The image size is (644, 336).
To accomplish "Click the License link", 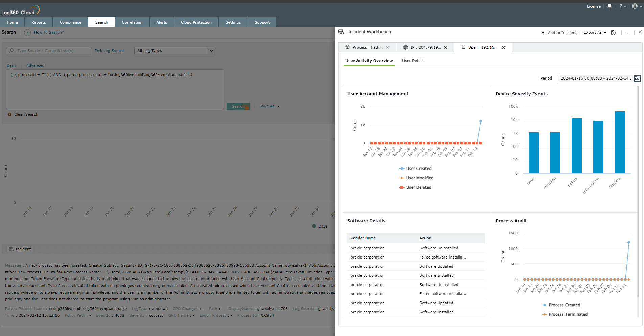I will point(594,6).
